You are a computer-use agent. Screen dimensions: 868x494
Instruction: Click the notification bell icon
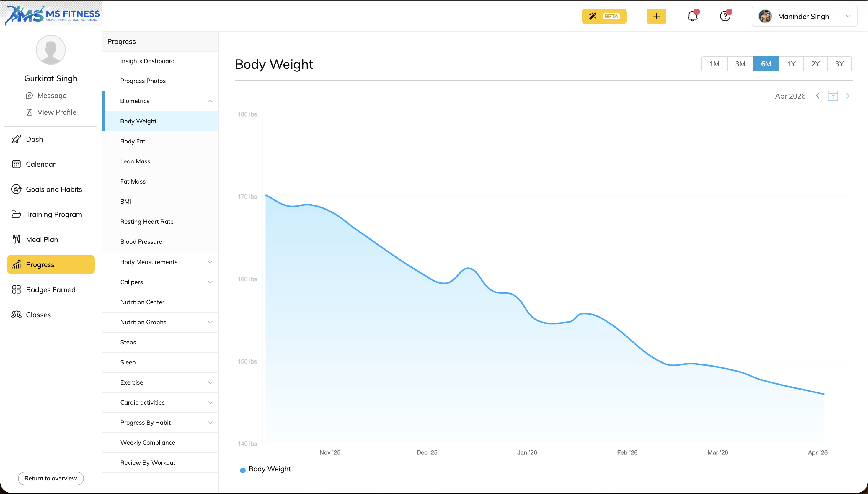coord(692,16)
